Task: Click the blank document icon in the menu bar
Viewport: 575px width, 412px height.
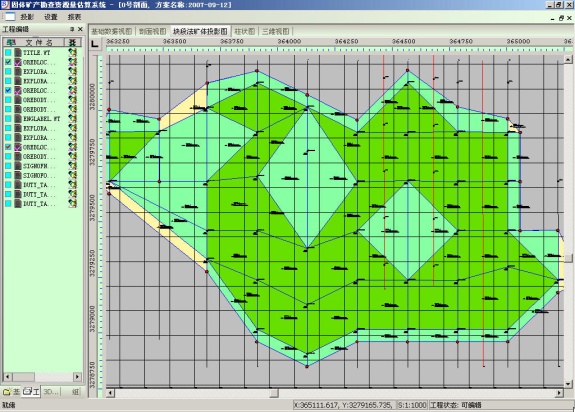Action: [x=10, y=16]
